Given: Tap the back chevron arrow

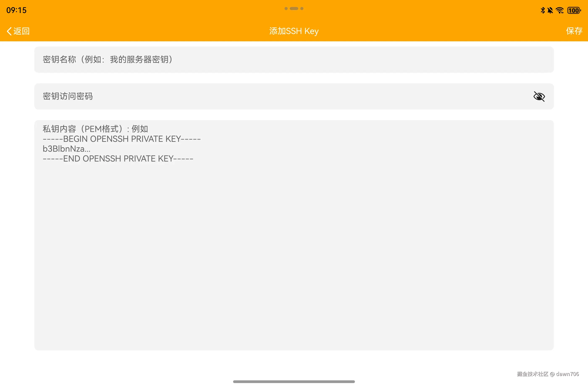Looking at the screenshot, I should click(9, 31).
